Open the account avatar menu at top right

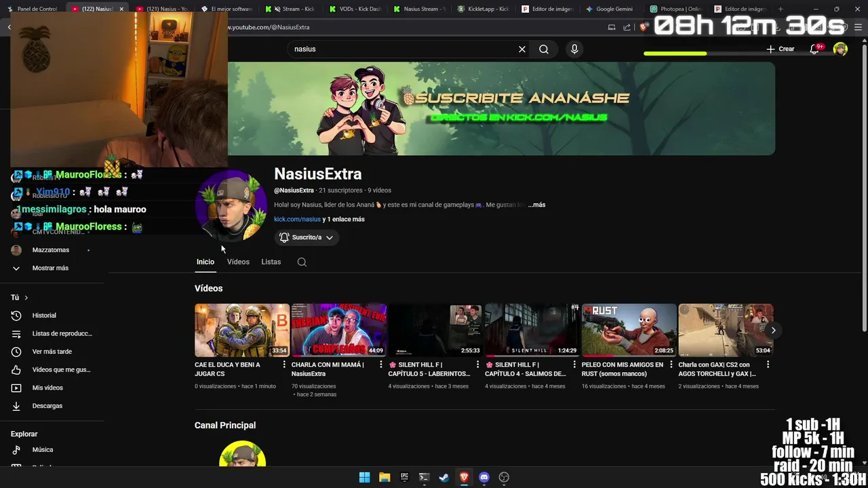point(840,49)
